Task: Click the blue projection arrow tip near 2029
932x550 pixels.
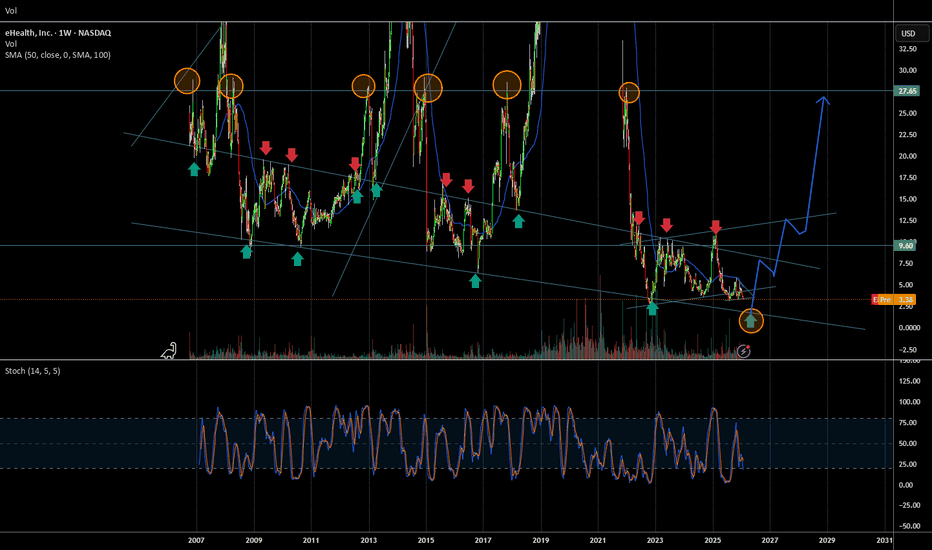Action: 824,98
